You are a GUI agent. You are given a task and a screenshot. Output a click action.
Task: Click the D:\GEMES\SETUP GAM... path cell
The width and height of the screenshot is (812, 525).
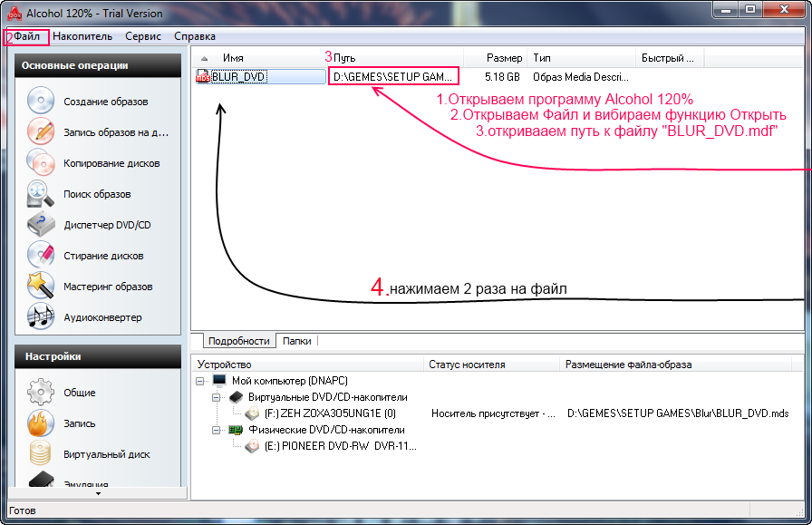point(393,77)
